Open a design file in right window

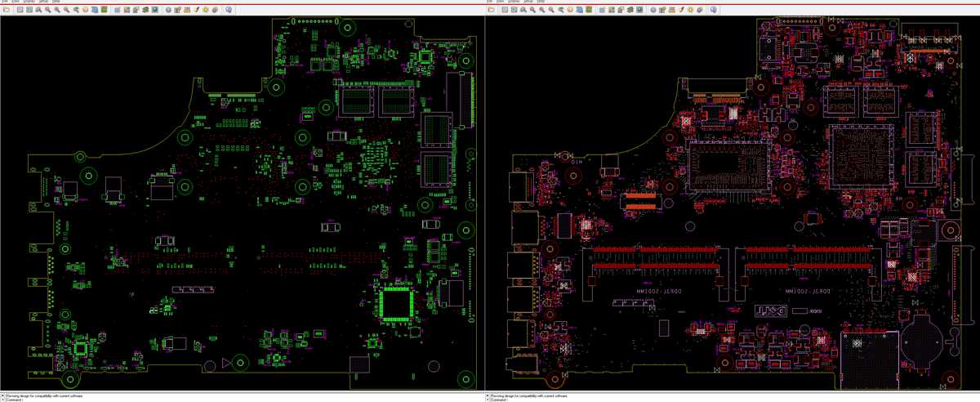[492, 10]
